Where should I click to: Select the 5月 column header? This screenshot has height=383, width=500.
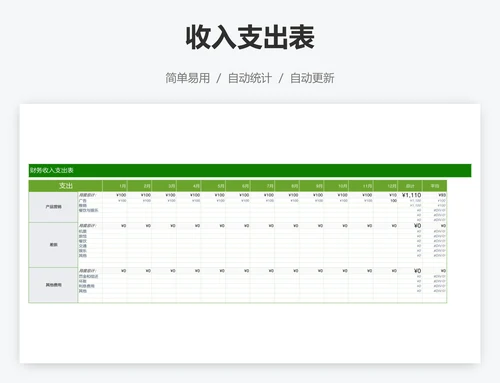pyautogui.click(x=214, y=186)
